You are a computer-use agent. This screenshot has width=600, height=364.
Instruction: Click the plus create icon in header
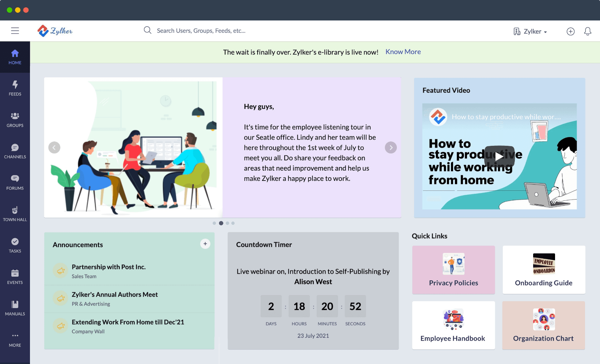[570, 31]
